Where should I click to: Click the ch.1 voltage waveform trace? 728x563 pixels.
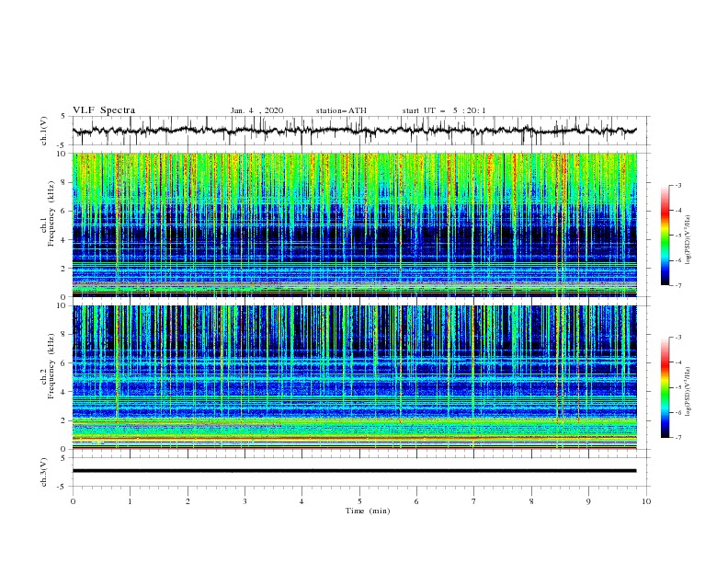tap(354, 131)
